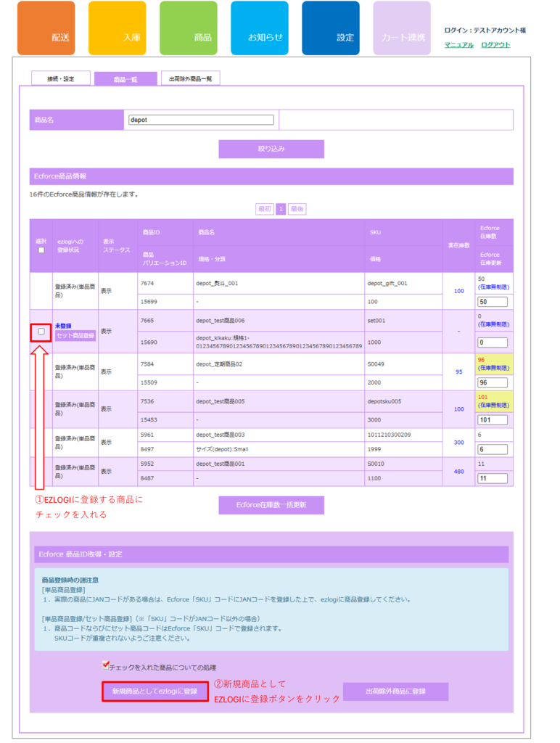Open the マニュアル link
Screen dimensions: 560x743
pos(458,45)
